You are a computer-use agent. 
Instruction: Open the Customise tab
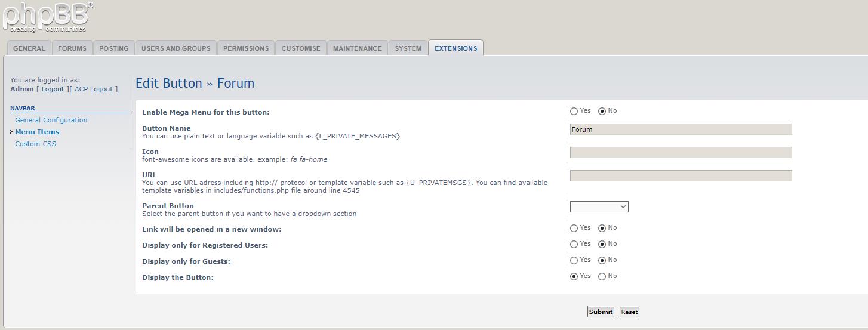click(301, 48)
